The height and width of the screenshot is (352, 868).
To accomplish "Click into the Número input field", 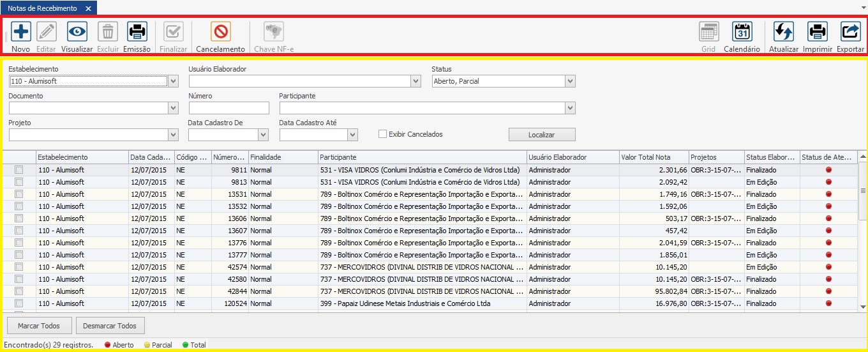I will point(228,108).
